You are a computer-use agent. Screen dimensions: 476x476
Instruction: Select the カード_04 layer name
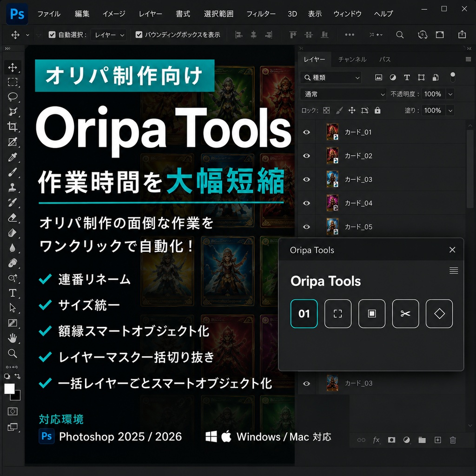pyautogui.click(x=358, y=203)
